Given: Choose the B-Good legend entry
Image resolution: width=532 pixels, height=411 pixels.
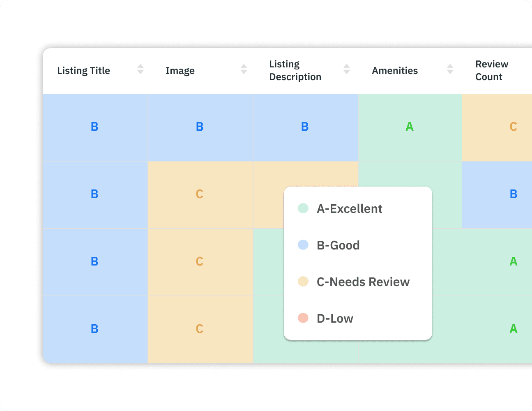Looking at the screenshot, I should (x=338, y=245).
